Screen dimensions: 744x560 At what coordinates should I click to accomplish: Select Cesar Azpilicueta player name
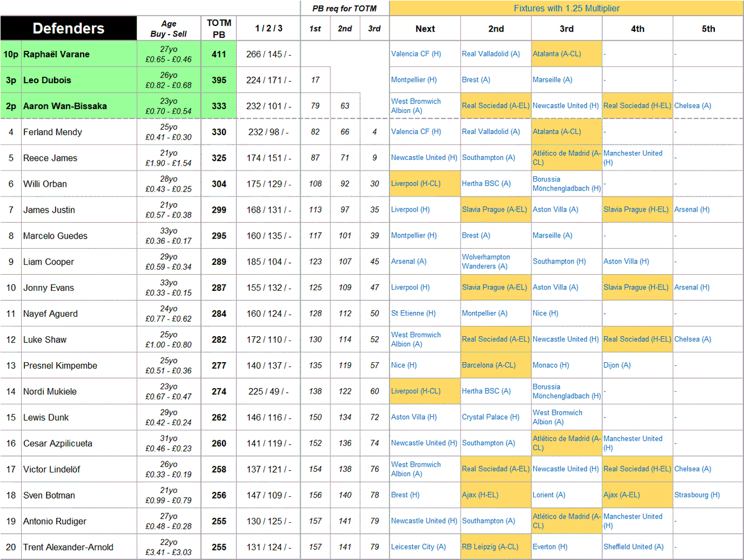pos(58,444)
